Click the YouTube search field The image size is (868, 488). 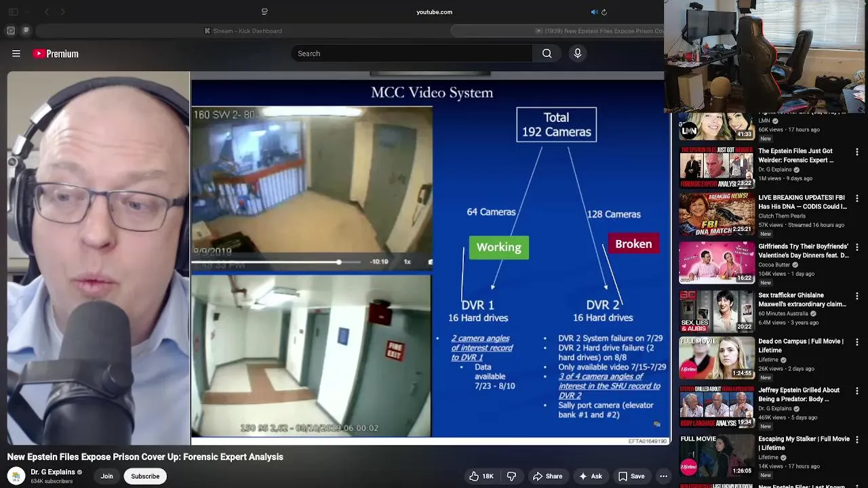click(412, 54)
